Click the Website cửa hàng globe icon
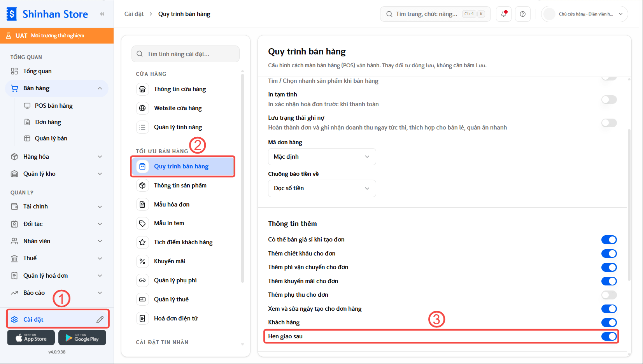Viewport: 643px width, 364px height. 142,108
